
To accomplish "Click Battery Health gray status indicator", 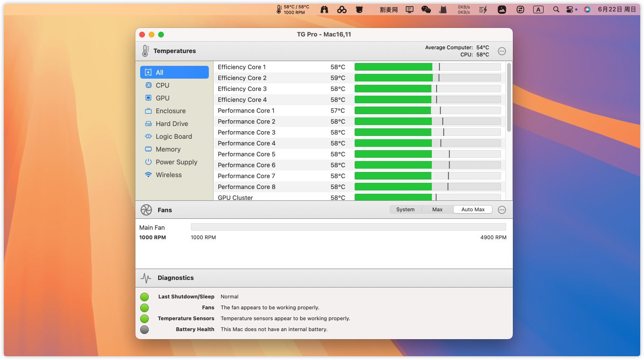I will click(144, 330).
